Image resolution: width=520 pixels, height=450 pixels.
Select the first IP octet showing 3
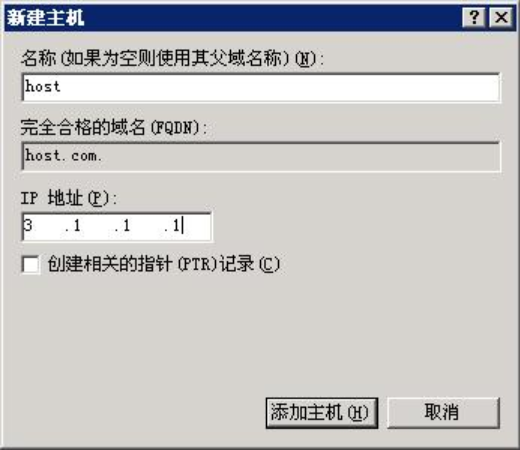coord(41,226)
